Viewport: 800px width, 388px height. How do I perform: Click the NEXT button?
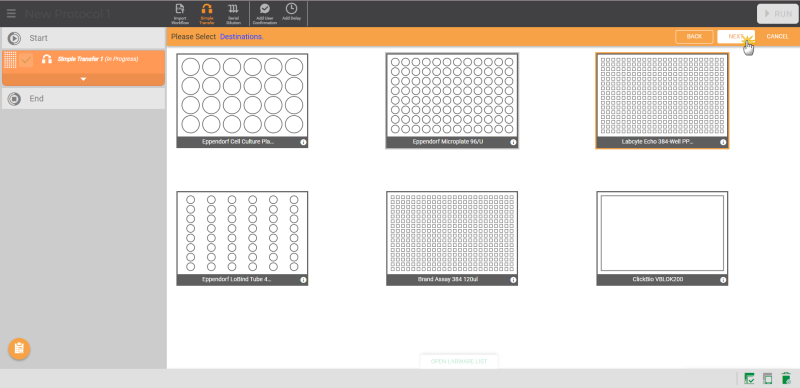(x=736, y=37)
